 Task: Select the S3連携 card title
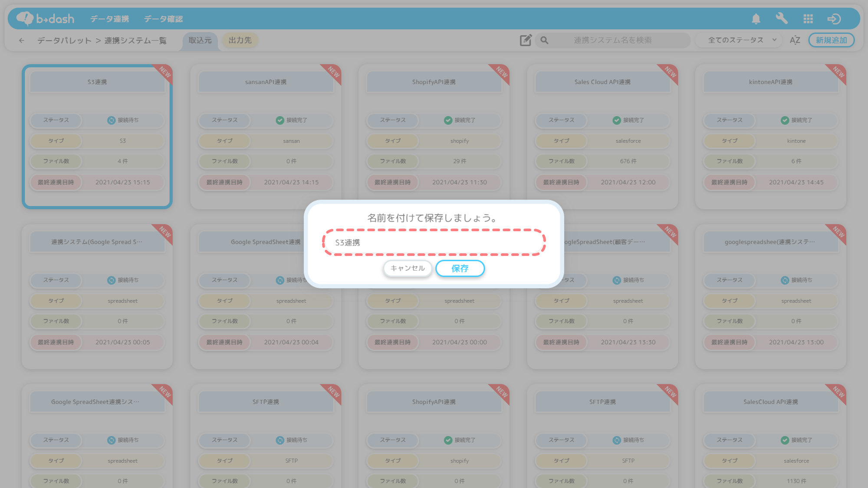tap(97, 82)
